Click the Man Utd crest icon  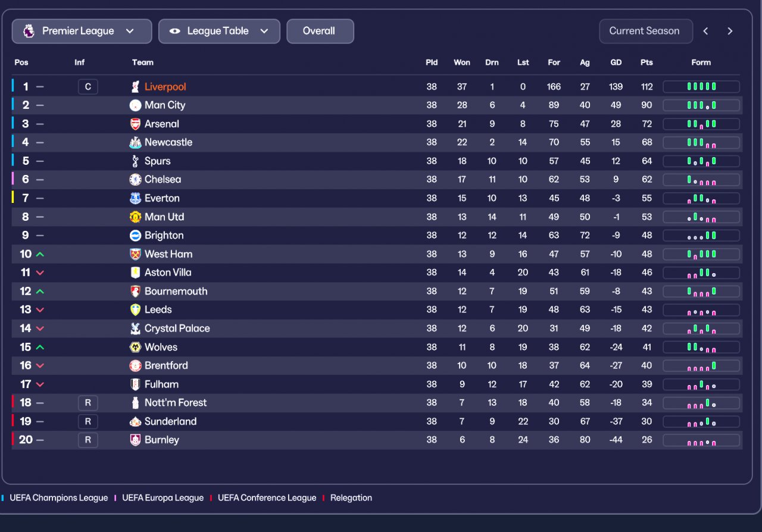click(x=135, y=217)
